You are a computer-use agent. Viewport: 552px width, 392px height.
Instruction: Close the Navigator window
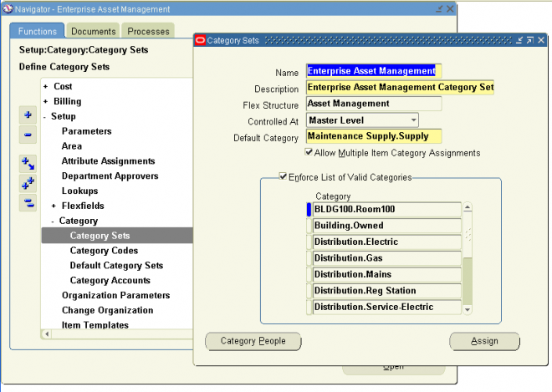click(450, 9)
